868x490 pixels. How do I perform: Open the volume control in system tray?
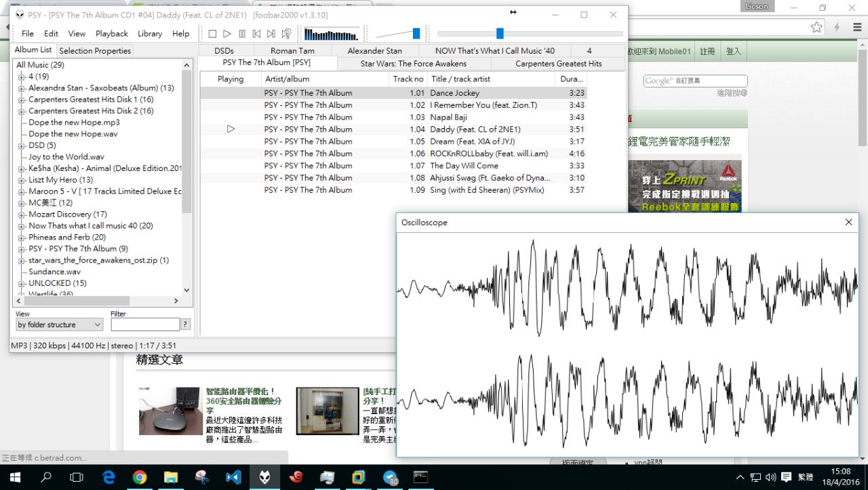coord(770,477)
